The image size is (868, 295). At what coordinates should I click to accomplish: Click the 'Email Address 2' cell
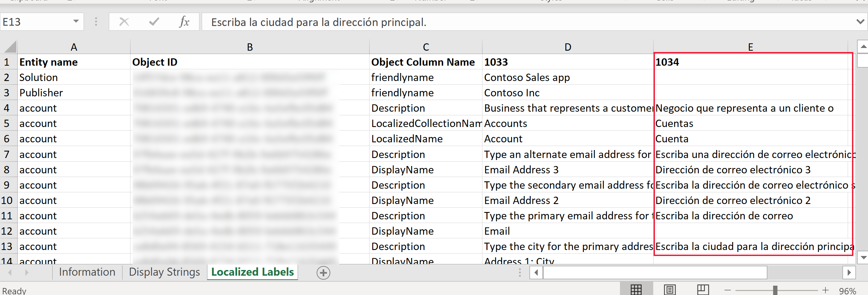[568, 200]
